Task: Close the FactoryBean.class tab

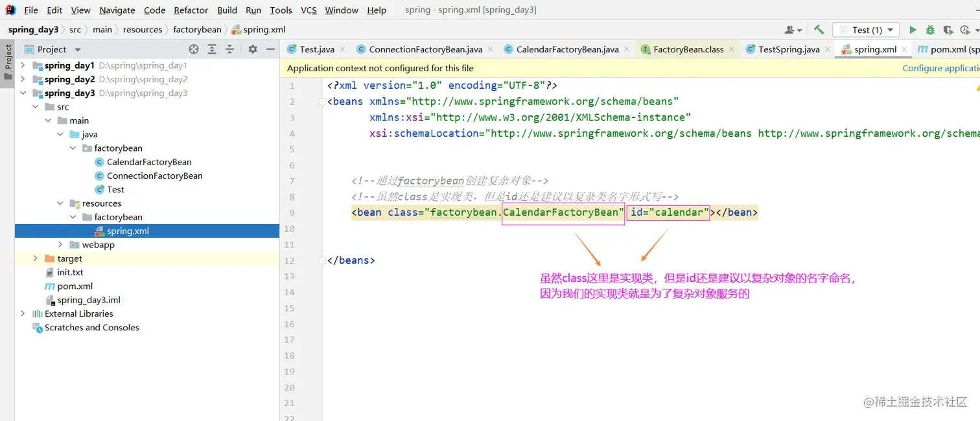Action: tap(731, 49)
